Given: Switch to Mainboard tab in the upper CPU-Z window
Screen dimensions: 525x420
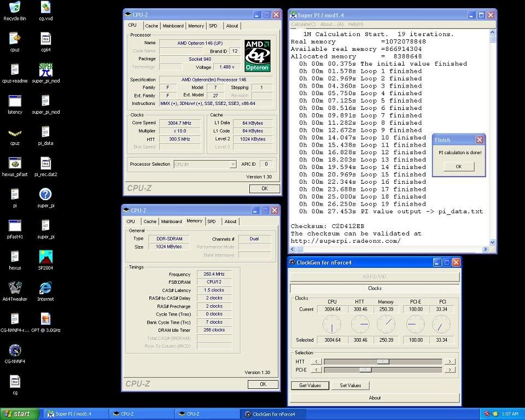Looking at the screenshot, I should pyautogui.click(x=173, y=26).
